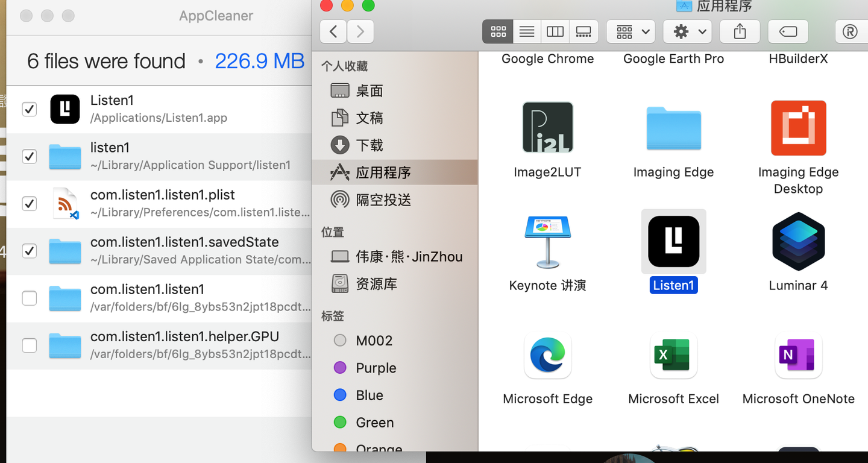Open the Finder group-by dropdown
The height and width of the screenshot is (463, 868).
631,31
